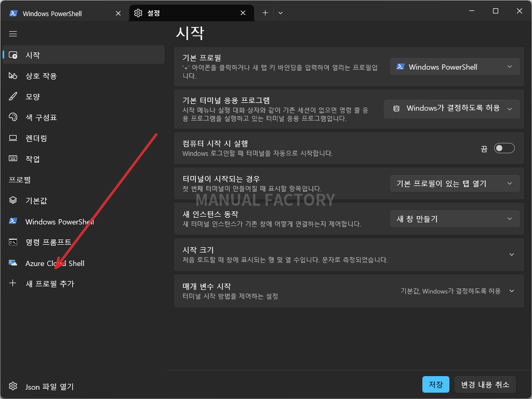
Task: Switch to the Windows PowerShell tab
Action: pos(64,13)
